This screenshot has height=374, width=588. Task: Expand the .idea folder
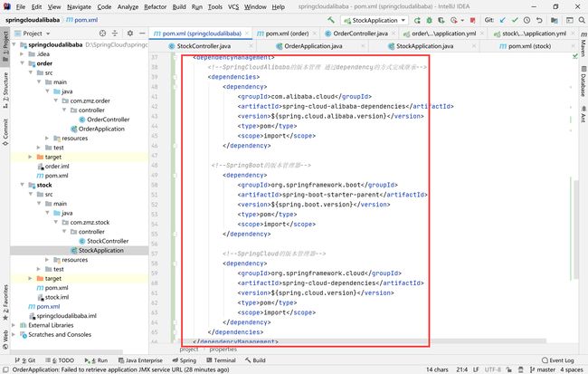22,54
